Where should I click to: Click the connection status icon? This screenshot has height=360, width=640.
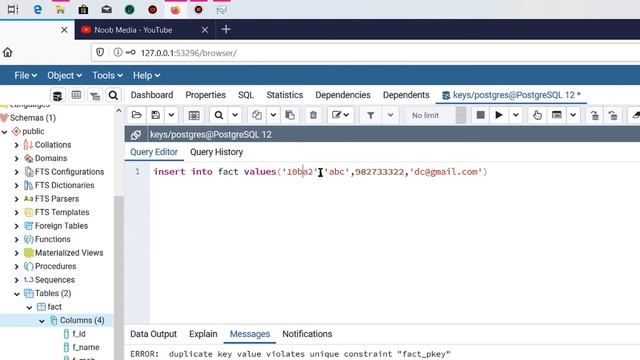click(136, 134)
